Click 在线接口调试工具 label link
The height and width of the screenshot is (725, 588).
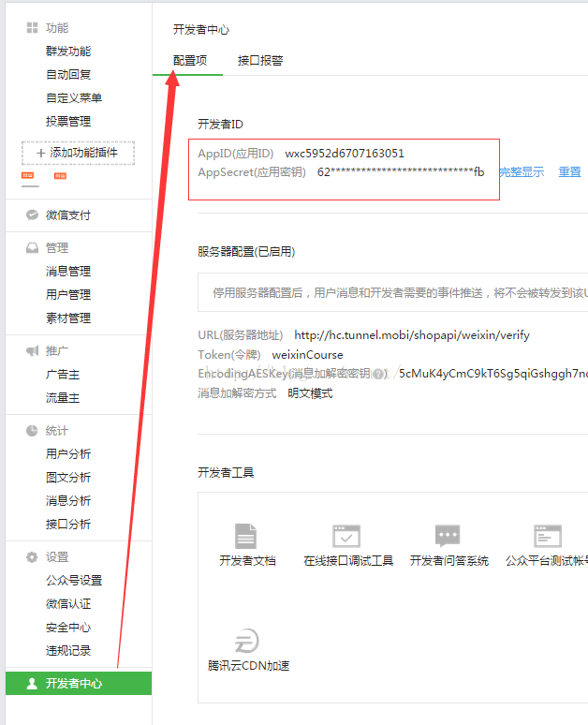point(348,561)
